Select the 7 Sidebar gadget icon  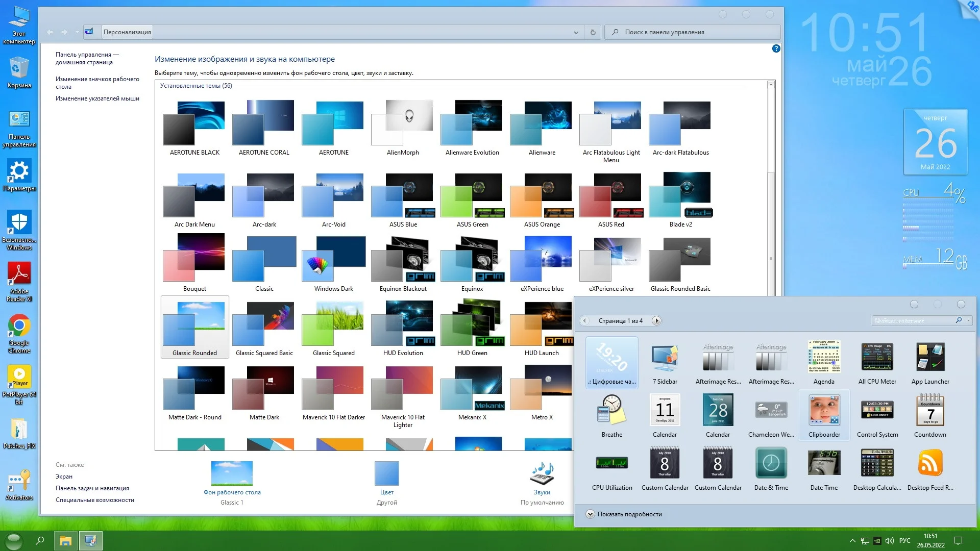pyautogui.click(x=665, y=357)
